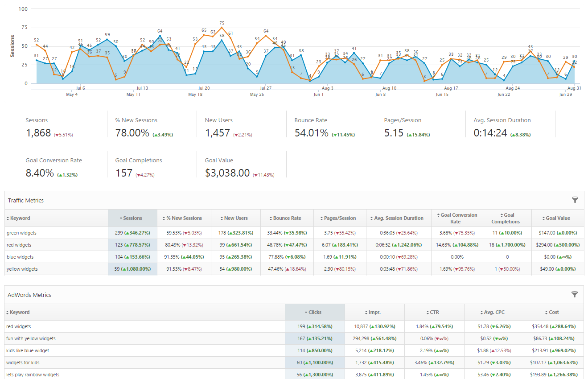Sort table by % New Sessions header
This screenshot has width=588, height=379.
coord(184,218)
